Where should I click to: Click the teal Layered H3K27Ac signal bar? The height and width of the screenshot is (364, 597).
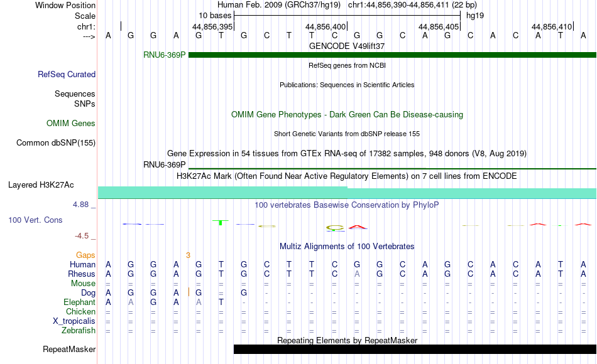click(348, 193)
